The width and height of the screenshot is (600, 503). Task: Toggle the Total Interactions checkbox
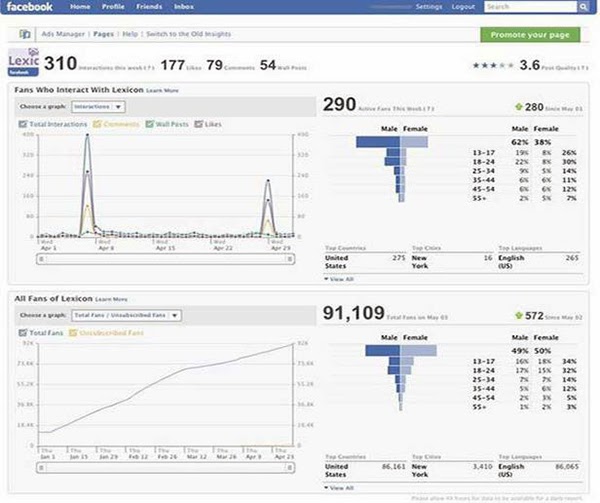click(23, 124)
